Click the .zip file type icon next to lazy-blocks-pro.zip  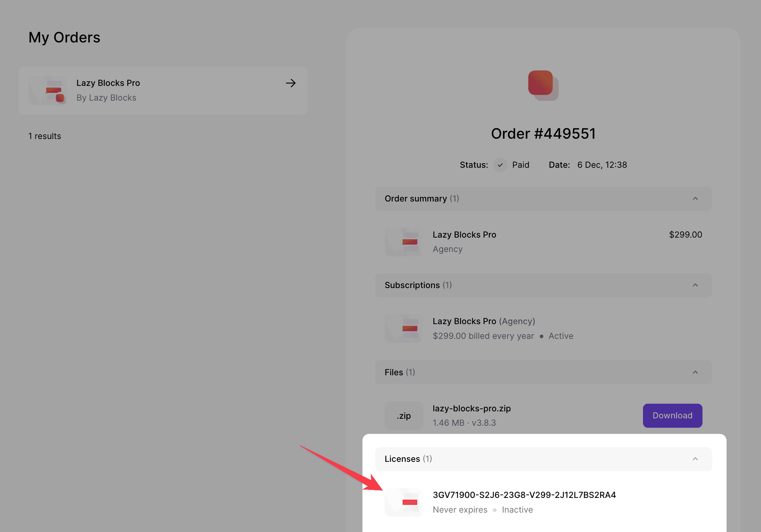click(404, 415)
